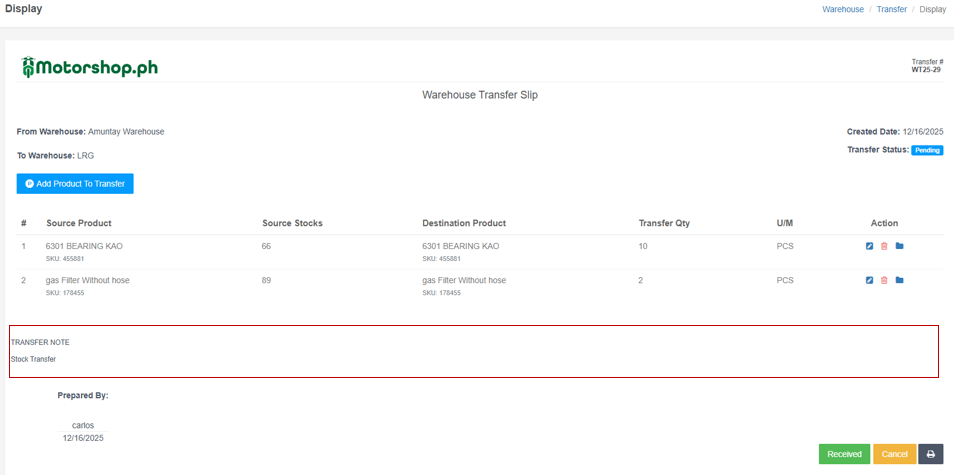
Task: Select source product 6301 BEARING KAO
Action: click(84, 246)
